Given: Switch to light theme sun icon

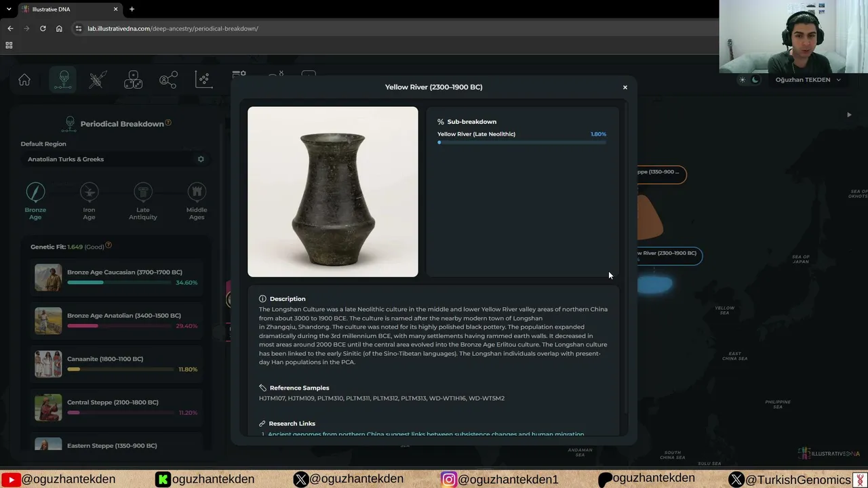Looking at the screenshot, I should click(743, 80).
